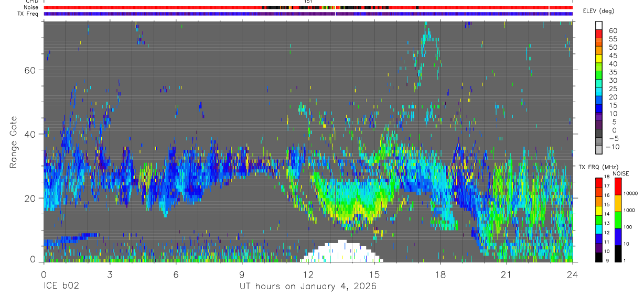
Task: Click UT hours axis tick label 24
Action: (573, 274)
